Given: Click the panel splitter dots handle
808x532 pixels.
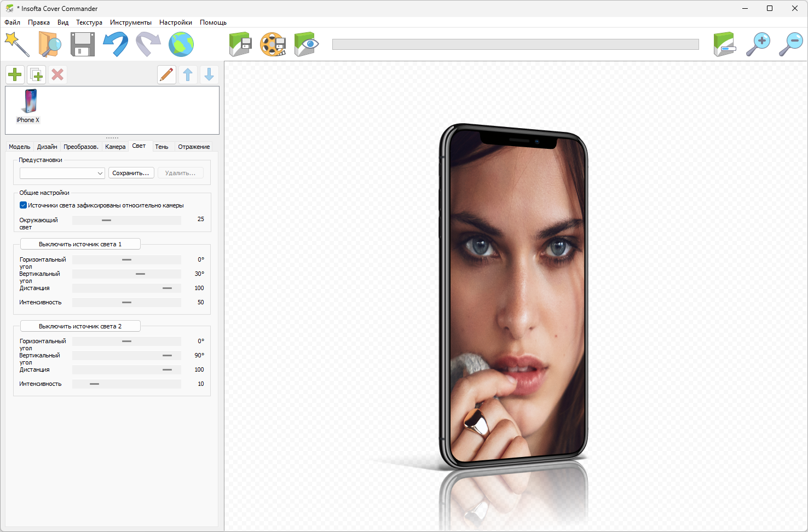Looking at the screenshot, I should pos(112,138).
